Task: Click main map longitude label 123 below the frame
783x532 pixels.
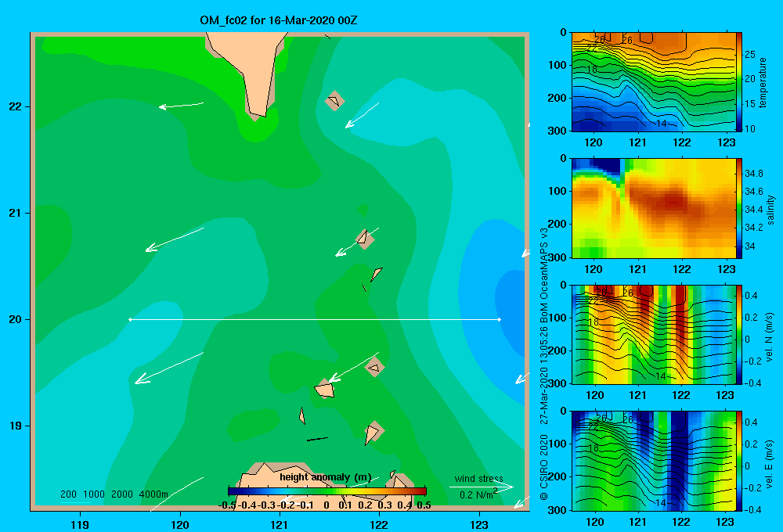Action: pos(479,524)
